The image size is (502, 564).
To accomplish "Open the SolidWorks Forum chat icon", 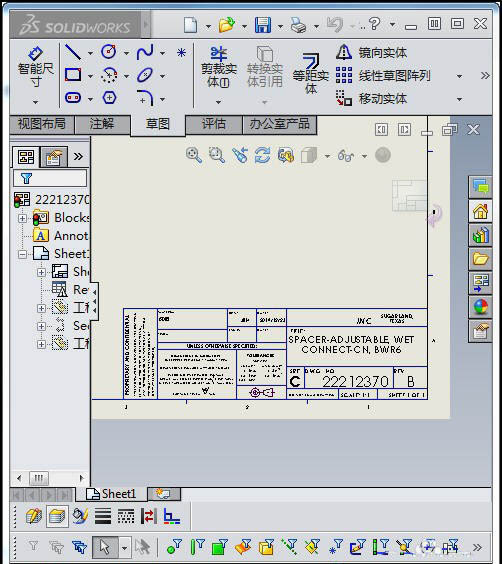I will (x=480, y=187).
